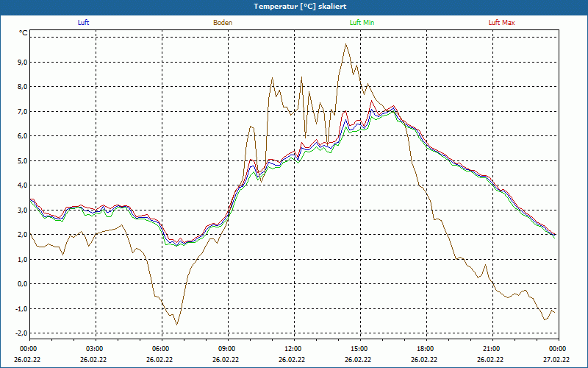Viewport: 588px width, 368px height.
Task: Click the green Luft Min legend label
Action: point(362,23)
